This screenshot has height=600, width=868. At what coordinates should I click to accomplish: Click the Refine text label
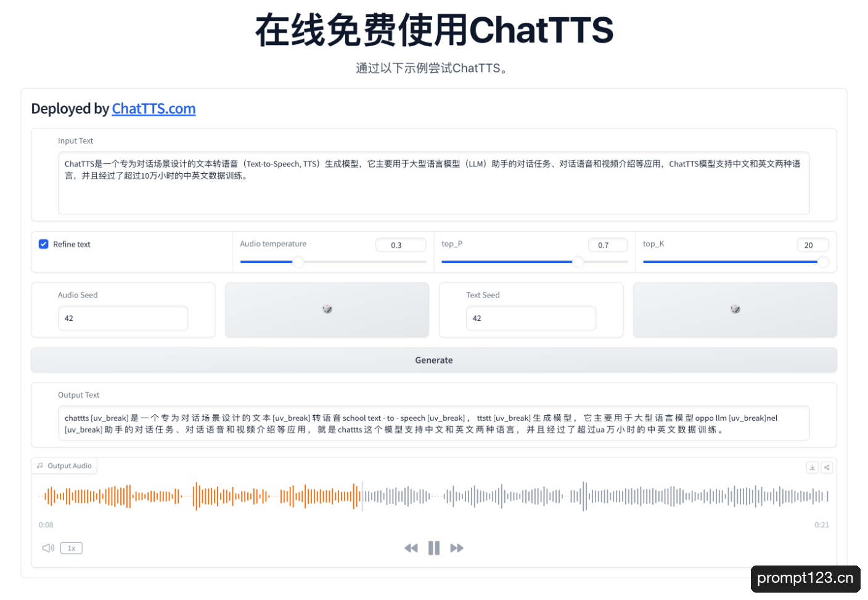72,245
